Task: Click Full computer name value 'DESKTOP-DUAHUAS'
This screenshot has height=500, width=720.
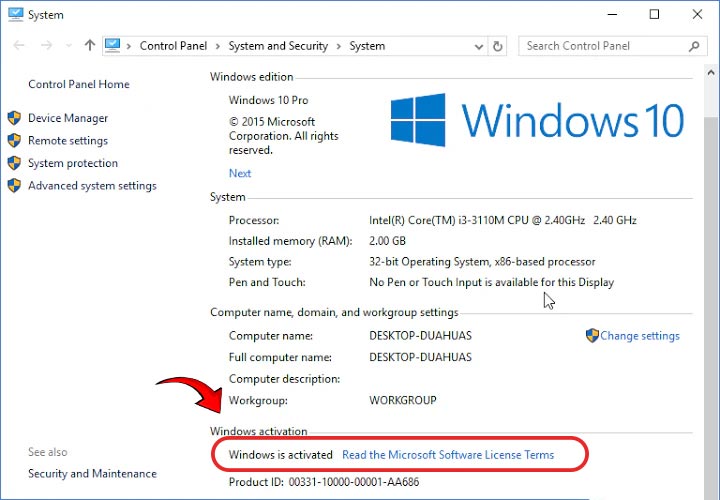Action: [420, 357]
